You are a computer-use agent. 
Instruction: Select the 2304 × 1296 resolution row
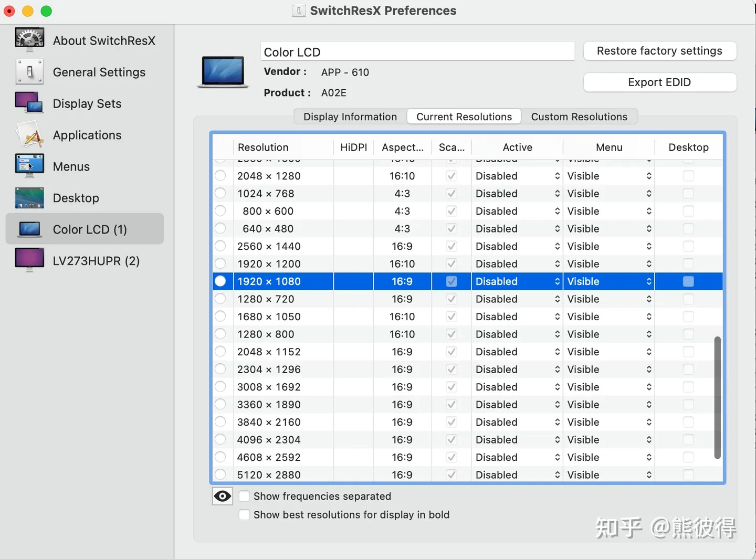pyautogui.click(x=467, y=370)
